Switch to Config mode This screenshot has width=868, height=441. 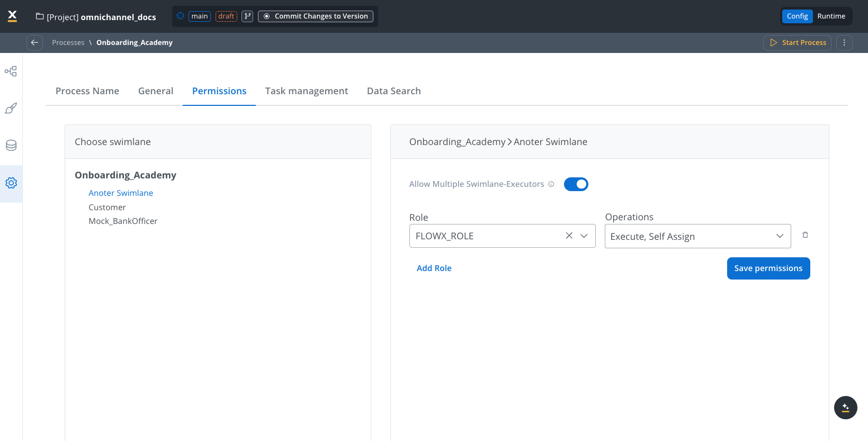click(x=797, y=16)
